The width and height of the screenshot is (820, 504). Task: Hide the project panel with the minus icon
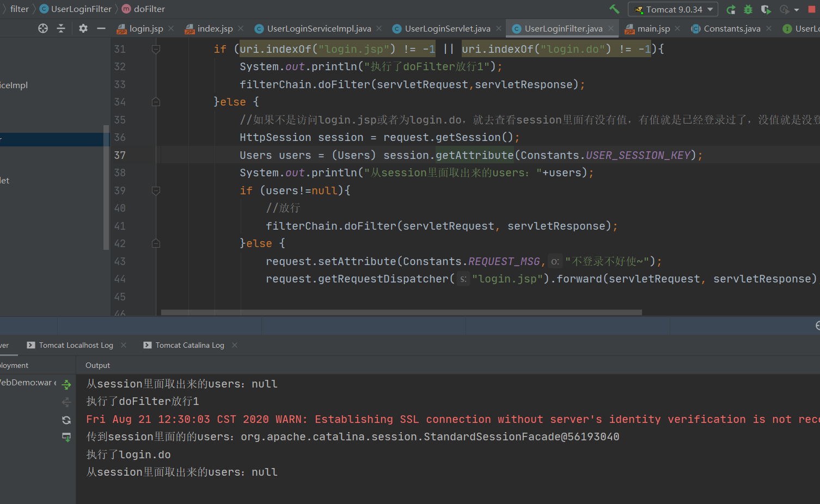[101, 28]
